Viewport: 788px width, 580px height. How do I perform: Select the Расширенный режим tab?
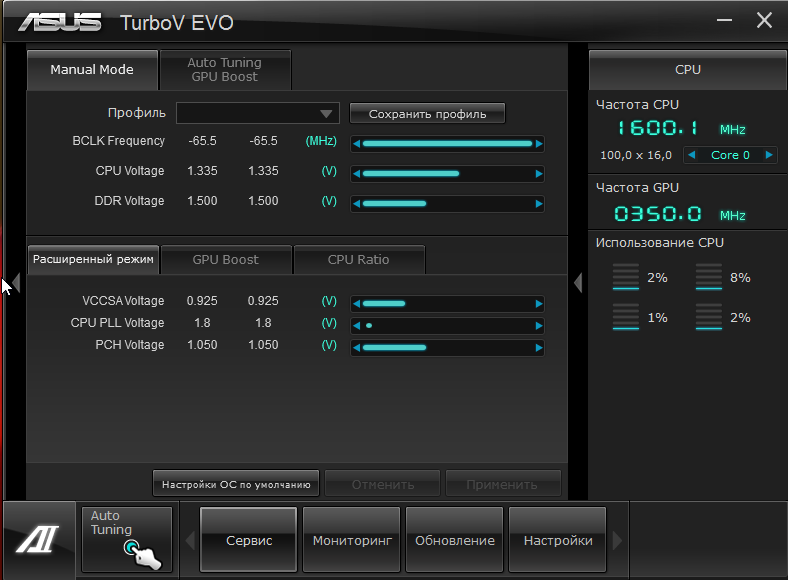(x=93, y=259)
